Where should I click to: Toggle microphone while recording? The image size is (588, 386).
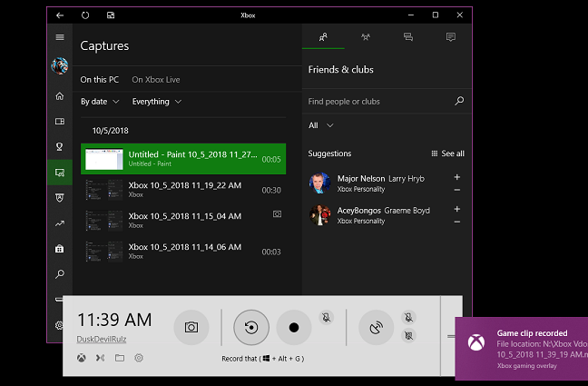point(327,318)
